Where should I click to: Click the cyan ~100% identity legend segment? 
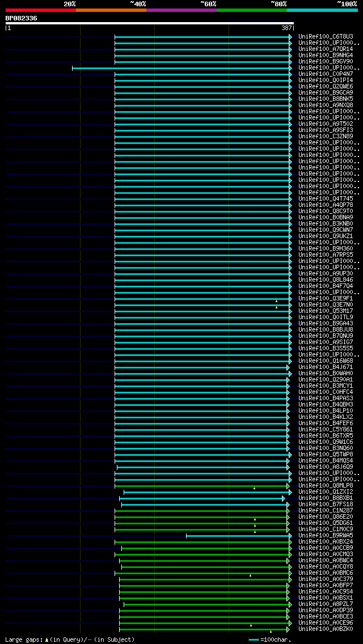[x=322, y=10]
